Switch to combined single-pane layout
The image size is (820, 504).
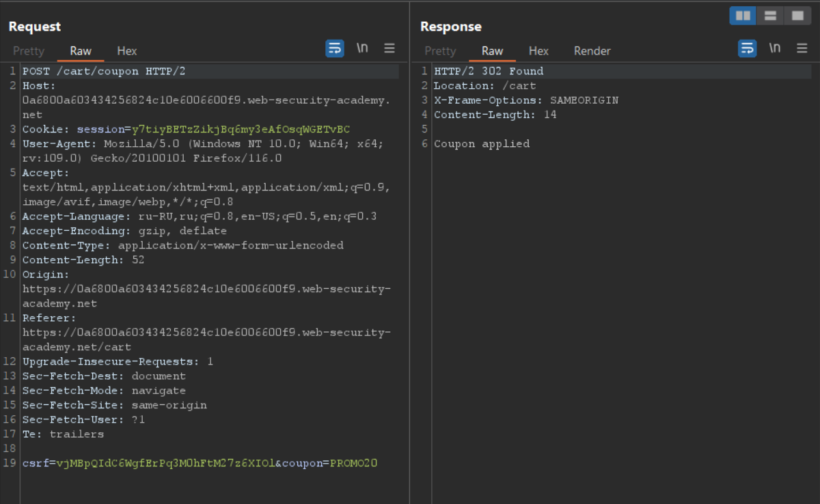point(797,16)
